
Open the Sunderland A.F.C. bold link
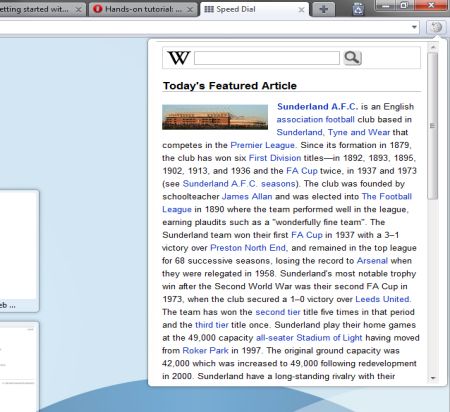317,107
